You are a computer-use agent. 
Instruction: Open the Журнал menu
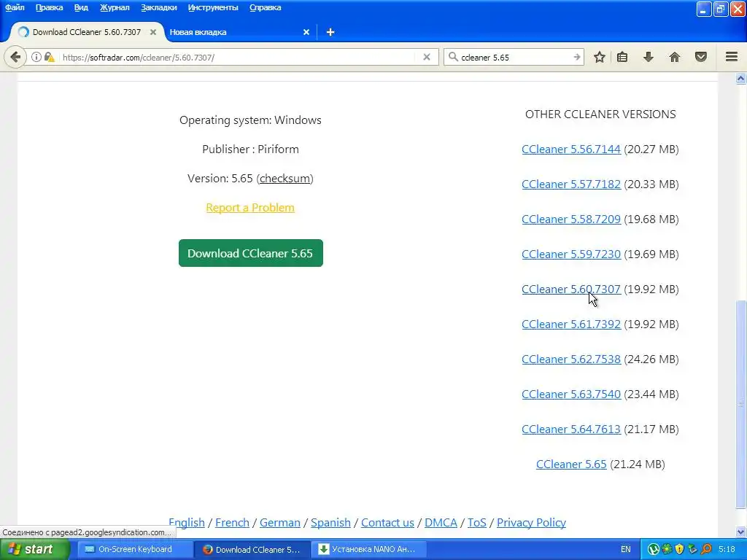(115, 7)
